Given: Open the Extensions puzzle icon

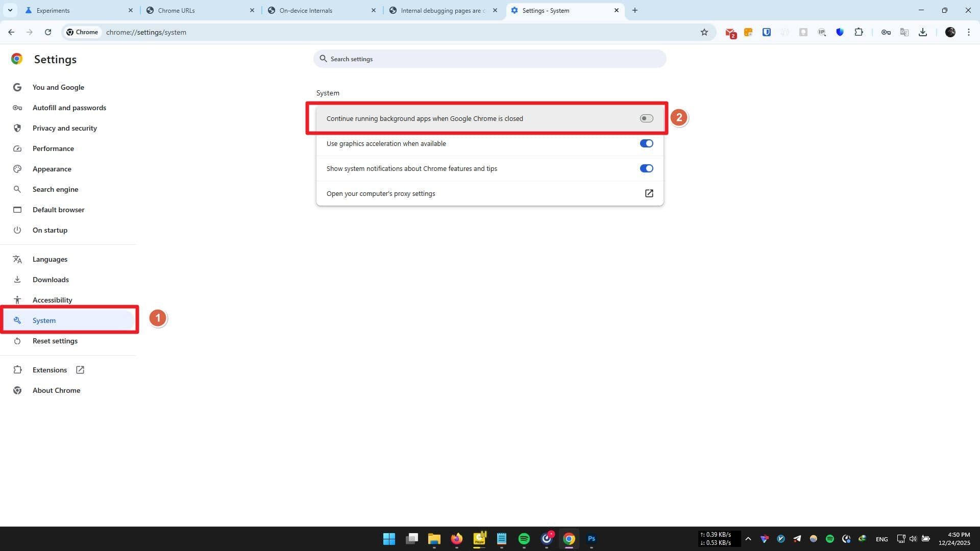Looking at the screenshot, I should point(859,32).
